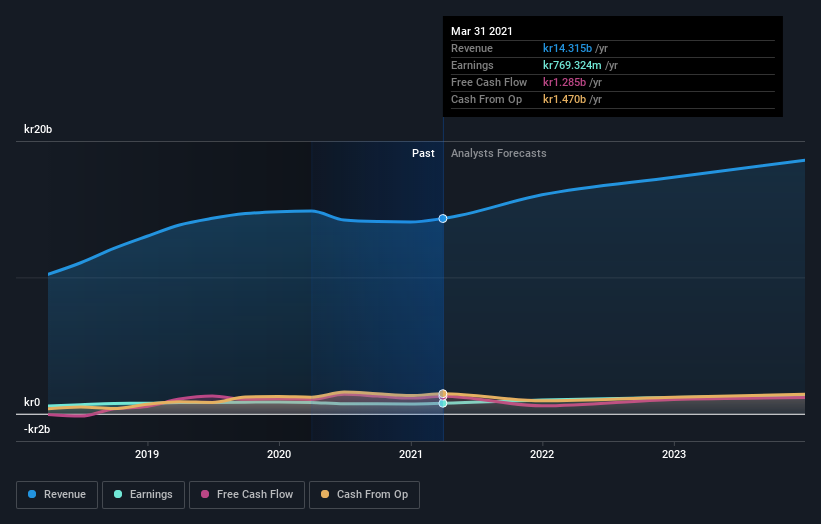Click the Free Cash Flow label in tooltip
This screenshot has width=821, height=524.
(489, 82)
